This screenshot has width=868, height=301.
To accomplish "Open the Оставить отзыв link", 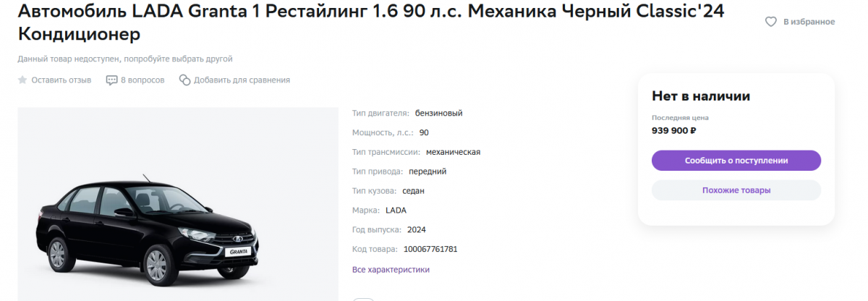I will tap(61, 80).
